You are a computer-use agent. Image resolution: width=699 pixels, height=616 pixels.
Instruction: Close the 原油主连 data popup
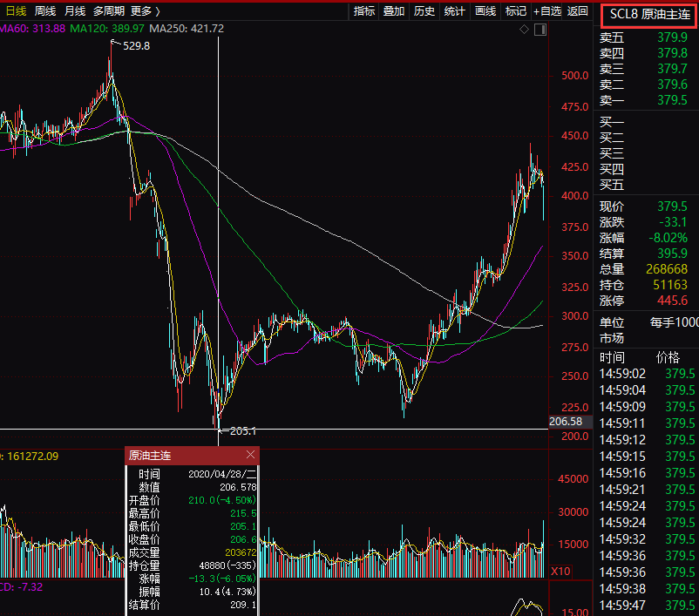click(251, 455)
